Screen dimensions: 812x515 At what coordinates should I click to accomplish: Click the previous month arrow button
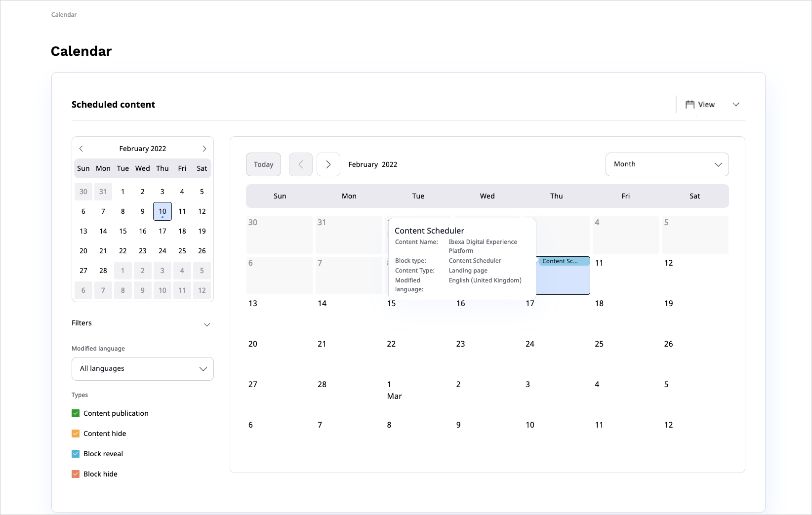(301, 164)
